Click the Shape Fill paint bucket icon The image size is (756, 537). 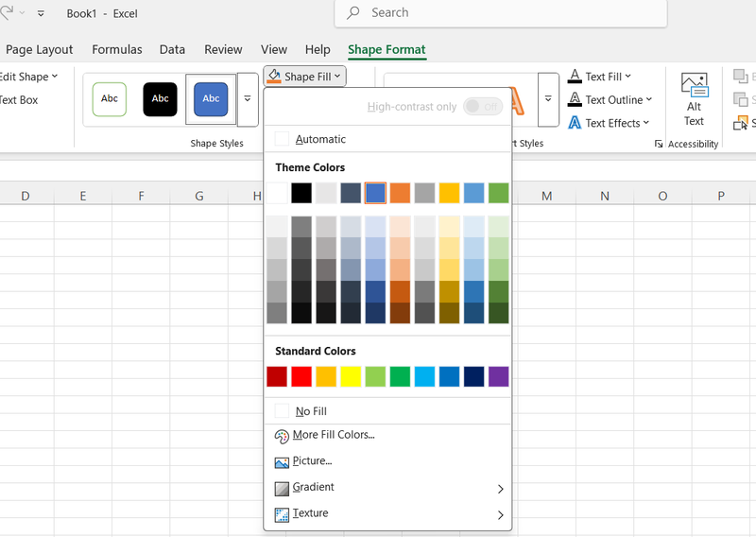pyautogui.click(x=274, y=77)
